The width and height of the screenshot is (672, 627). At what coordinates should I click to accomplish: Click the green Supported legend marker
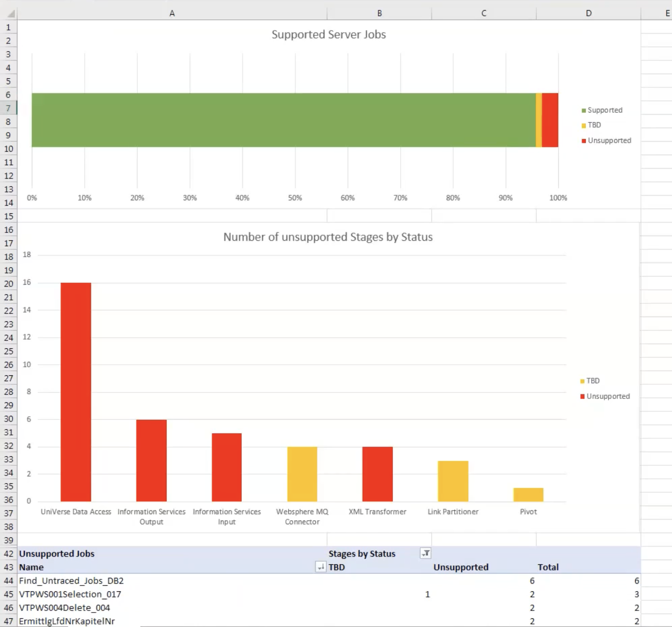click(x=583, y=110)
